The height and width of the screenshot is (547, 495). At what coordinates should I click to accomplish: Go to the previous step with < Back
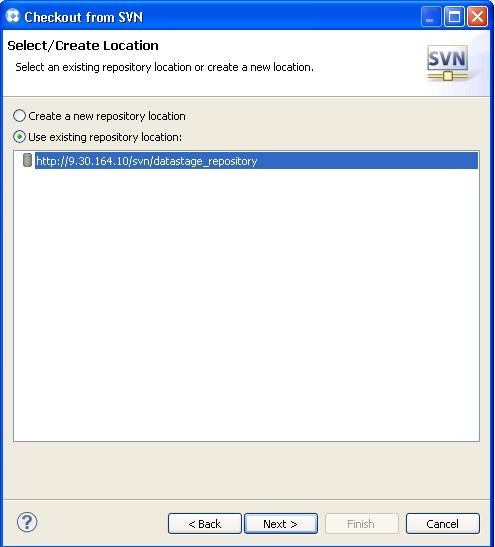click(x=205, y=523)
